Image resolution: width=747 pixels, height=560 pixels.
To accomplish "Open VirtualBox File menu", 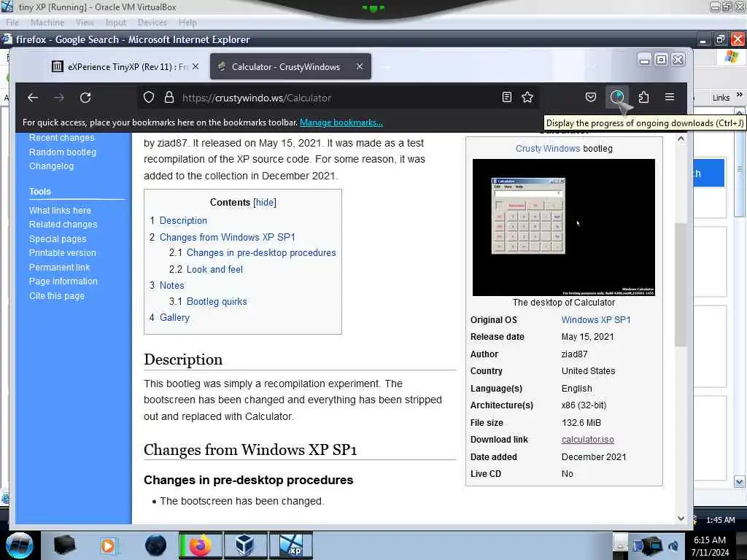I will point(12,23).
